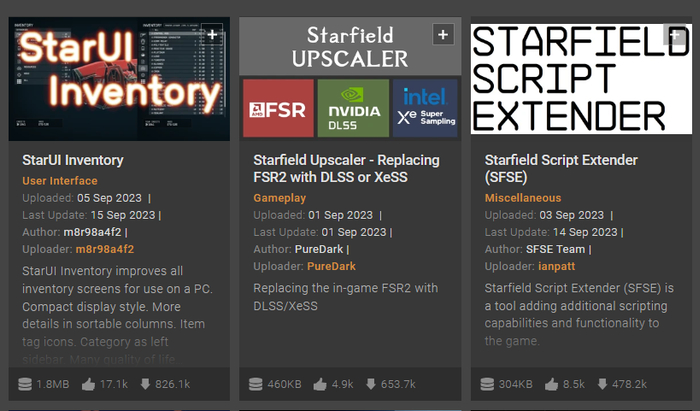The height and width of the screenshot is (411, 700).
Task: Visit uploader m8r98a4f2 profile link
Action: coord(104,249)
